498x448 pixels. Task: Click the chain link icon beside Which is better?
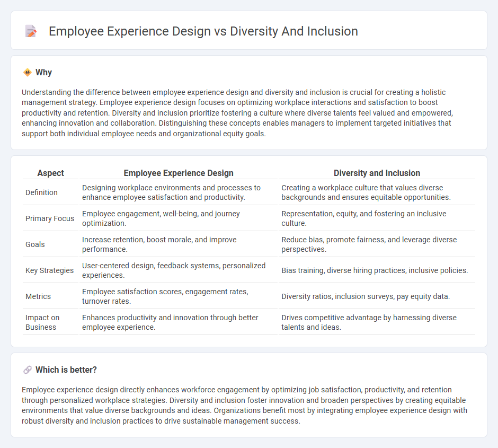pos(28,370)
